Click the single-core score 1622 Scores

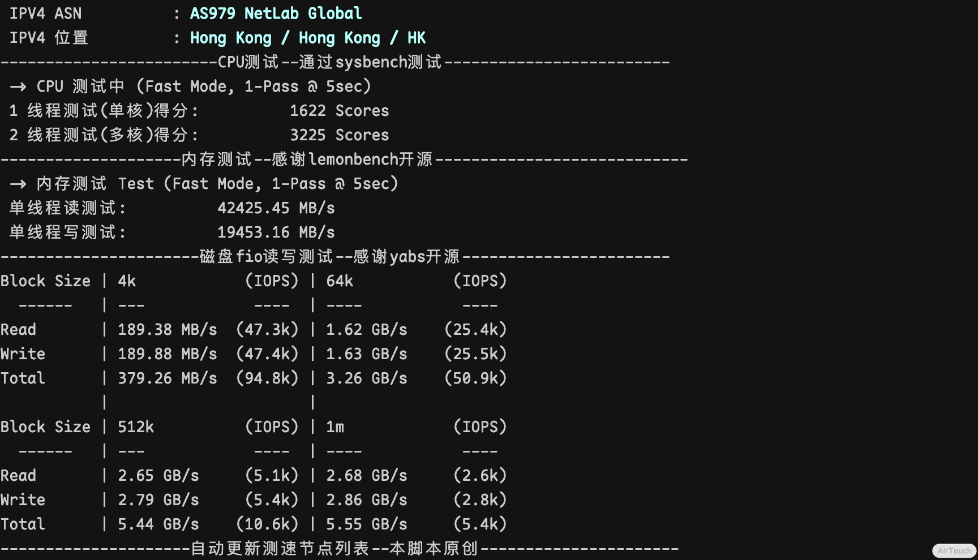[x=339, y=111]
